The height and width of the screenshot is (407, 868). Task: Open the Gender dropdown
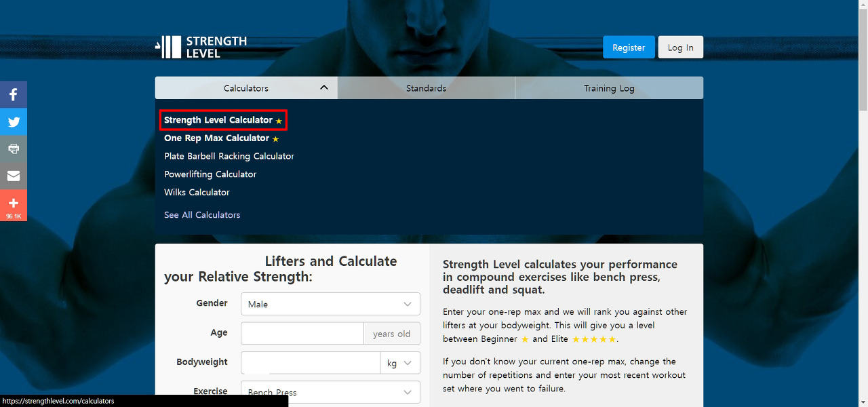click(330, 304)
